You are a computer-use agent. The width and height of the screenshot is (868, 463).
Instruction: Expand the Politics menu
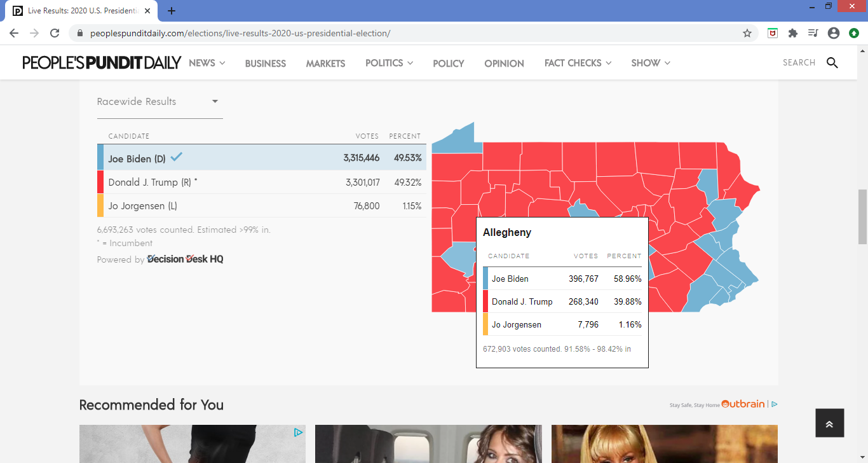[x=389, y=63]
